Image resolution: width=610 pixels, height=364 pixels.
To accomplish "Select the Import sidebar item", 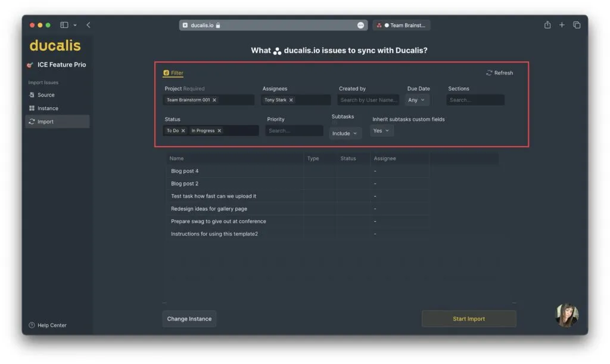I will pyautogui.click(x=45, y=122).
